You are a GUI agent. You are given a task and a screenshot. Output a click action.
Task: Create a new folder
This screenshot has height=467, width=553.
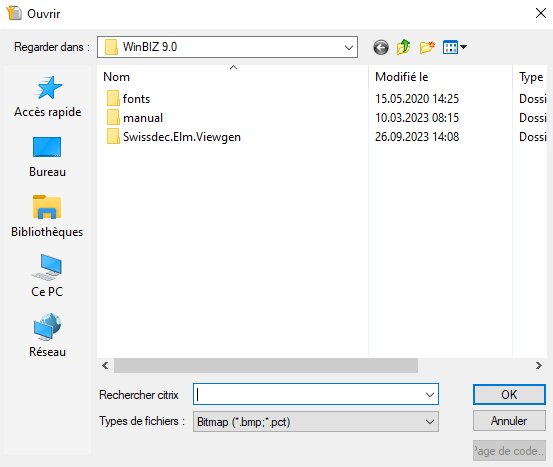coord(427,47)
